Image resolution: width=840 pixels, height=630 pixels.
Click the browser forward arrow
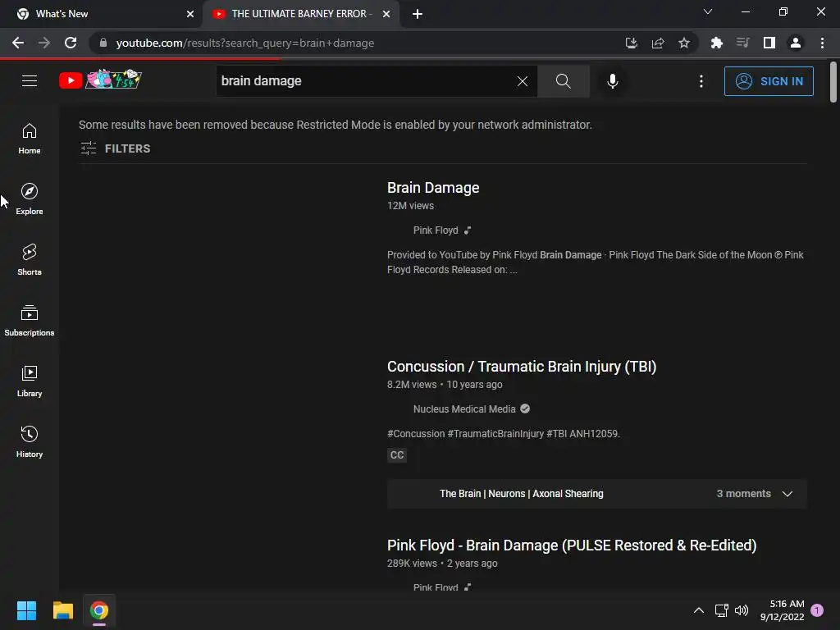(44, 43)
